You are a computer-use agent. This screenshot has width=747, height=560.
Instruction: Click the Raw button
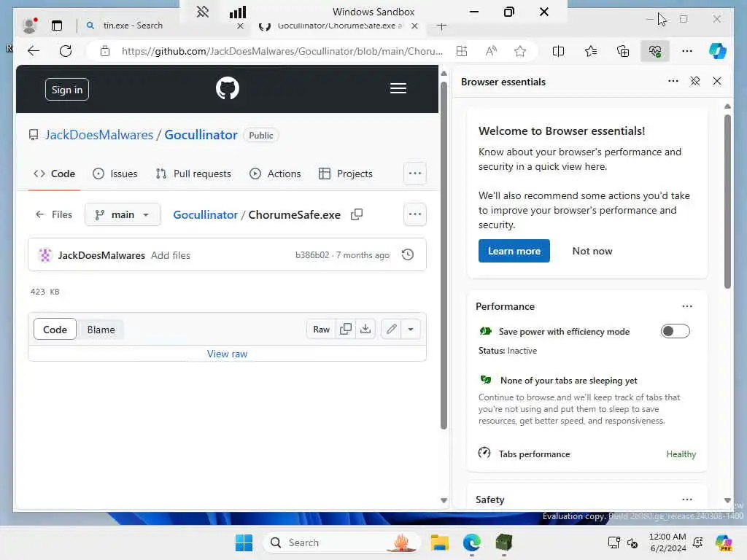click(321, 329)
